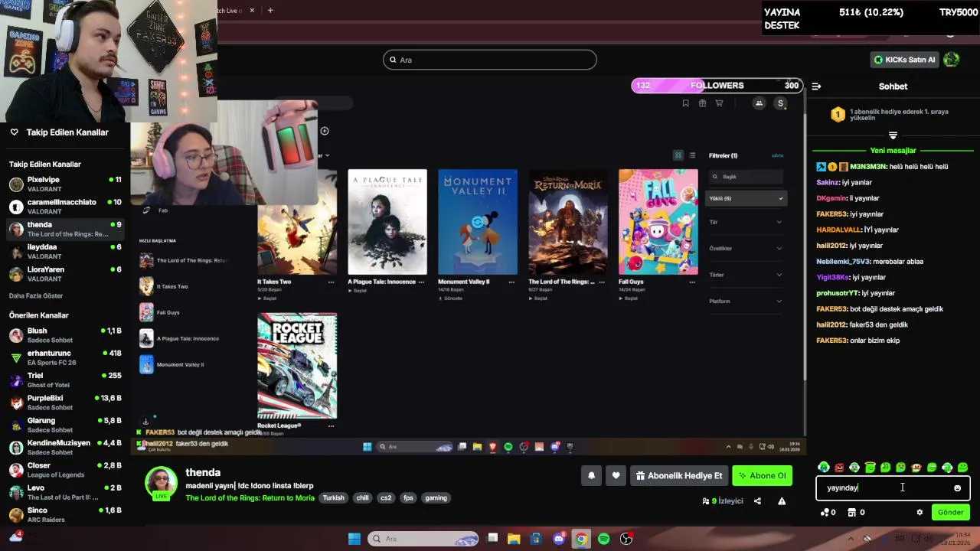Click the cs2 stream tag
This screenshot has width=980, height=551.
point(386,498)
